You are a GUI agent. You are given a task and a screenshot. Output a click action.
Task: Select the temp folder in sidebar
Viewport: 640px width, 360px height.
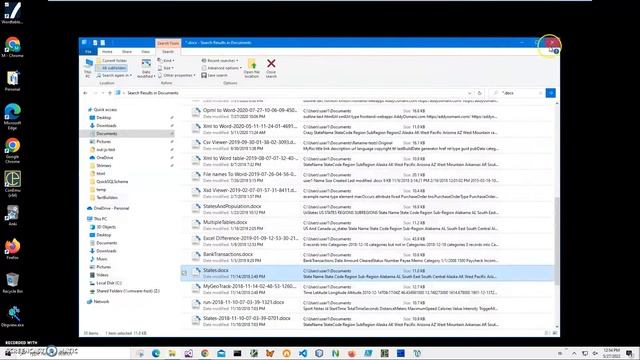coord(101,189)
